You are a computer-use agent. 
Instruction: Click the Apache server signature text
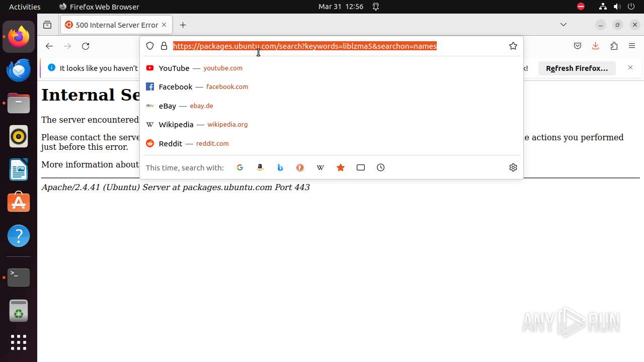[175, 187]
